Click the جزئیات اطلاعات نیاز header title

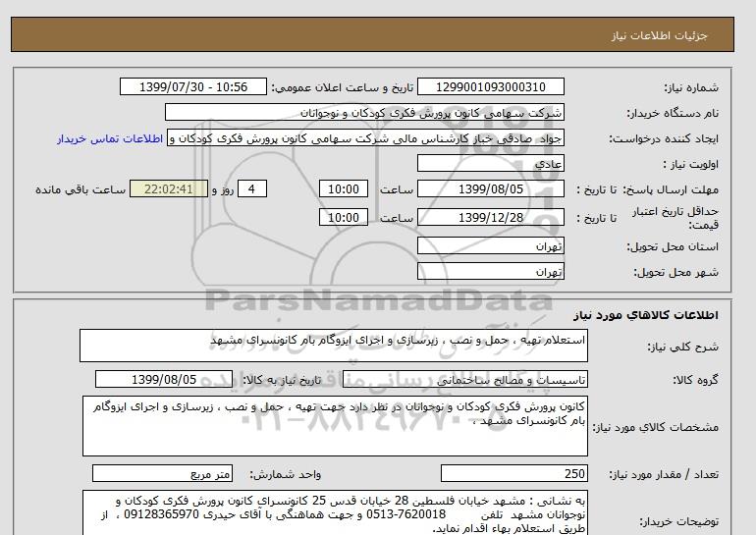[659, 35]
